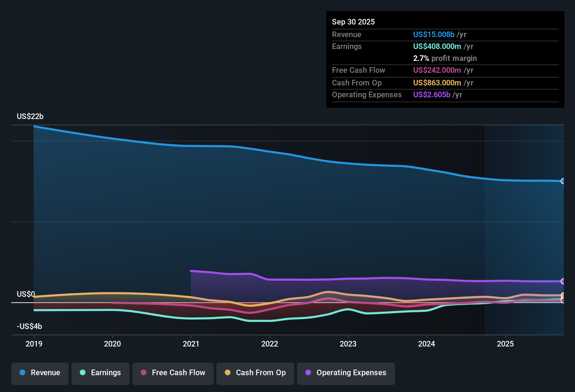Image resolution: width=575 pixels, height=392 pixels.
Task: Select the blue Revenue legend dot
Action: (x=22, y=373)
